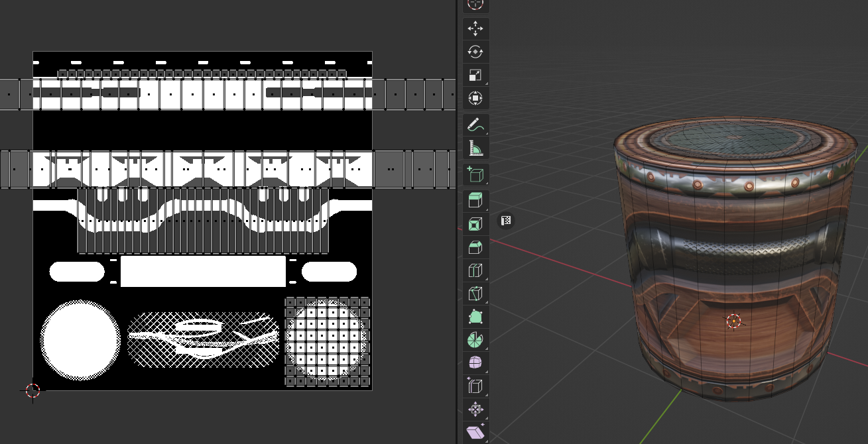Select the Measure tool

click(x=475, y=148)
